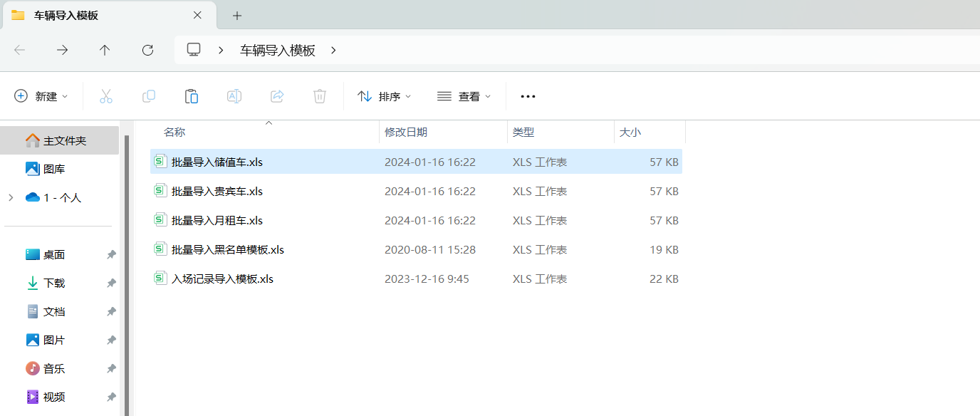Screen dimensions: 980x416
Task: Click the monitor This PC icon in address bar
Action: (194, 50)
